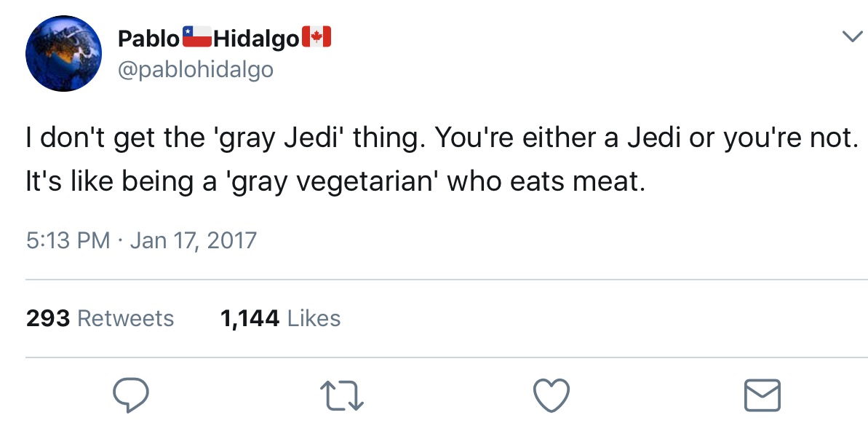Expand the tweet options chevron menu

click(850, 36)
